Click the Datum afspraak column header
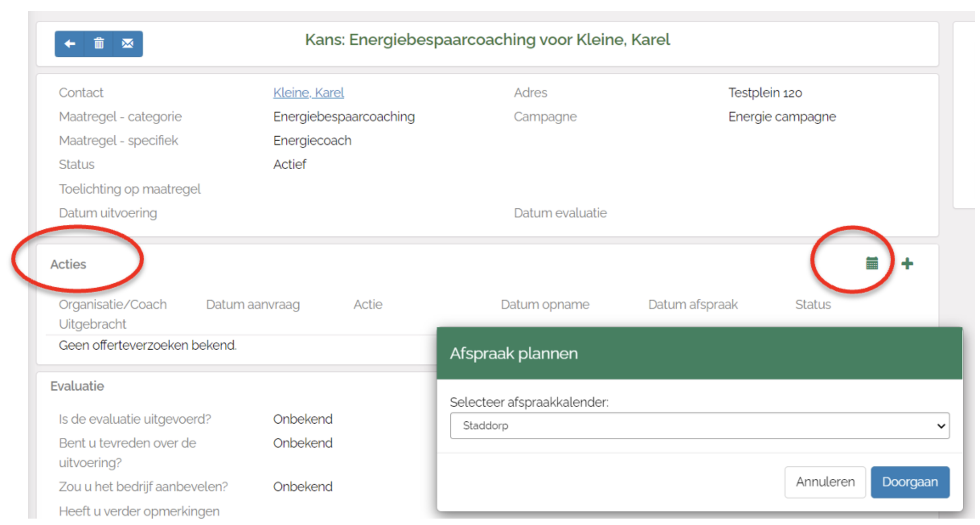The image size is (980, 525). [693, 304]
